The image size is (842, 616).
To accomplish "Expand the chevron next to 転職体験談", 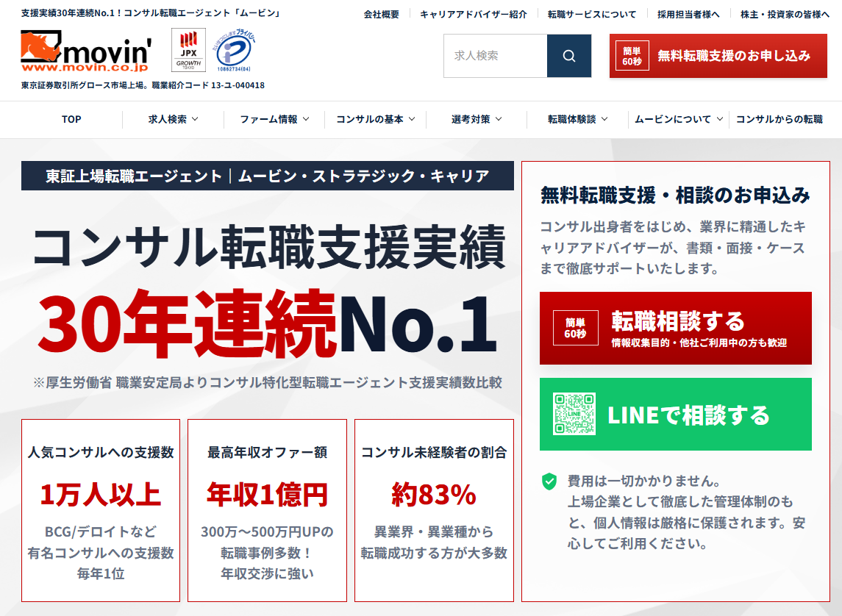I will coord(604,119).
